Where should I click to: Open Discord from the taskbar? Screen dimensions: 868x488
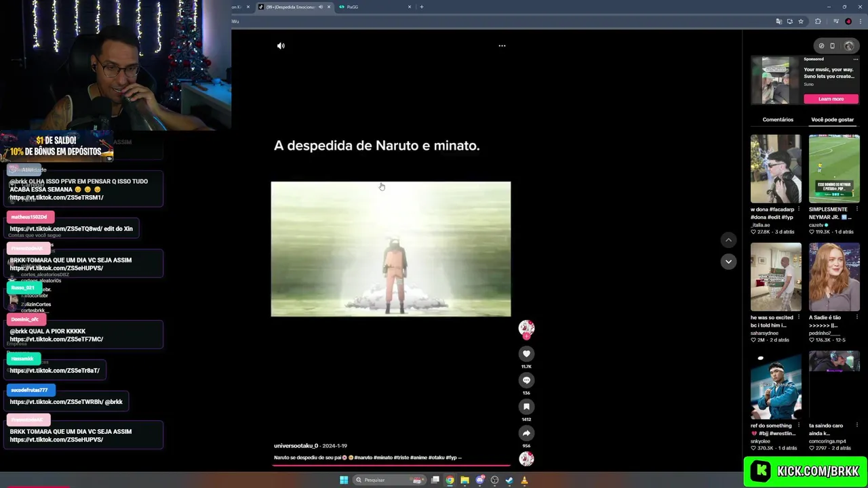click(480, 480)
